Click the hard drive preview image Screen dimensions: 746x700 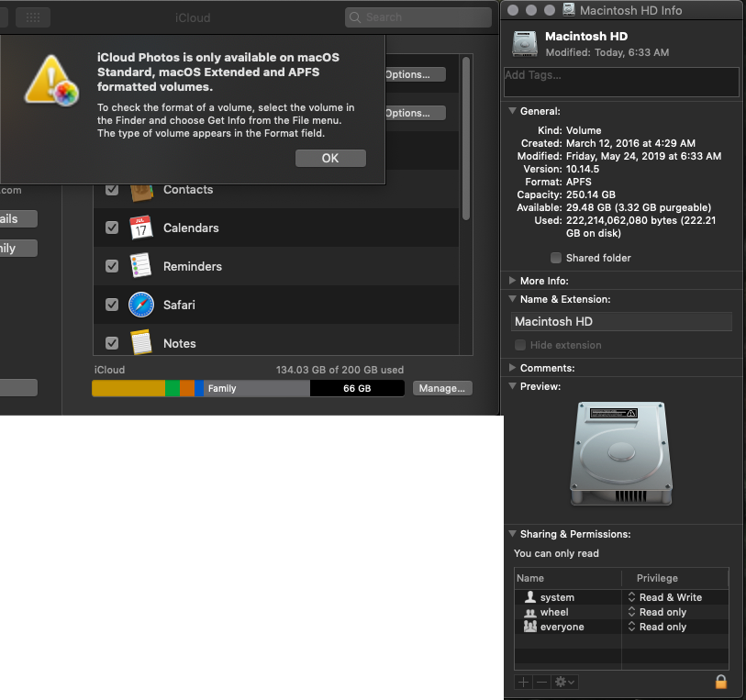pos(621,453)
